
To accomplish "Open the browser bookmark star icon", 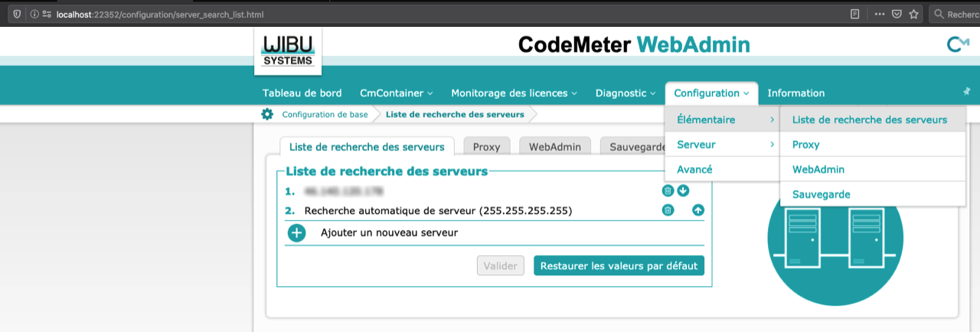I will coord(914,14).
